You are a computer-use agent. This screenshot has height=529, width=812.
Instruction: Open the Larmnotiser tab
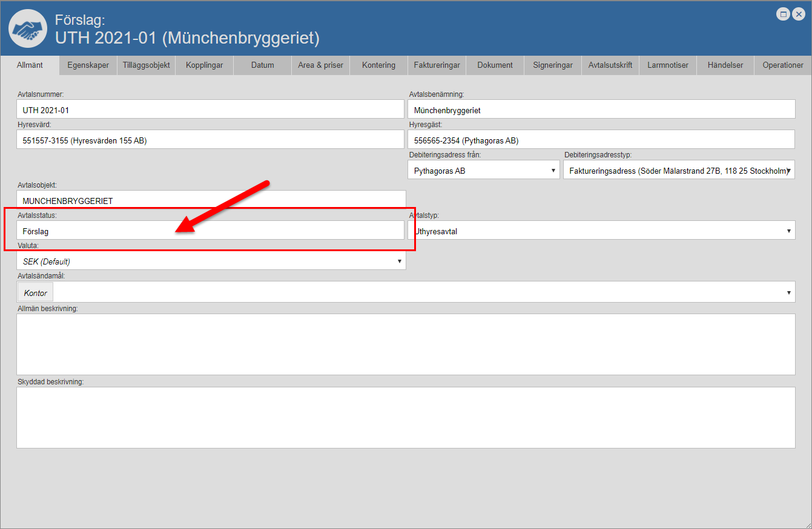[667, 65]
